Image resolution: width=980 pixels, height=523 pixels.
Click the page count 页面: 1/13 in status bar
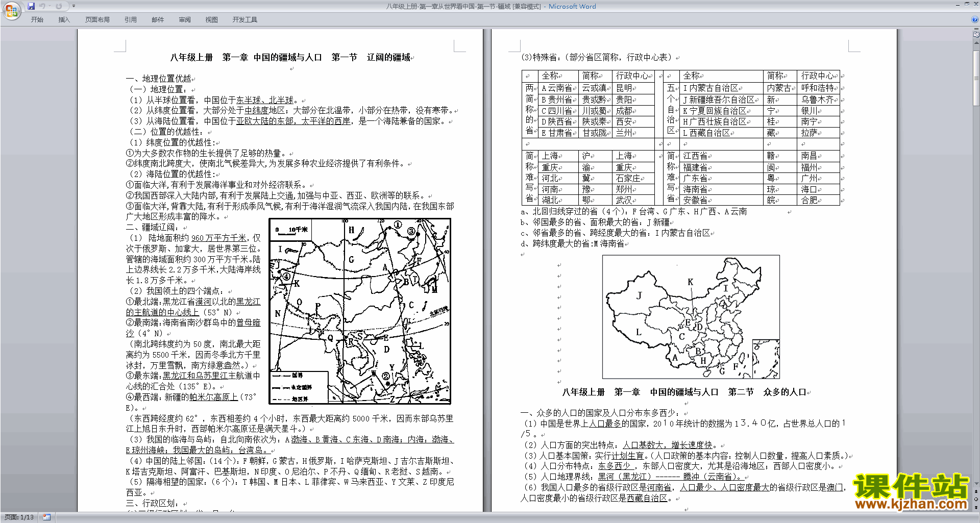tap(19, 517)
